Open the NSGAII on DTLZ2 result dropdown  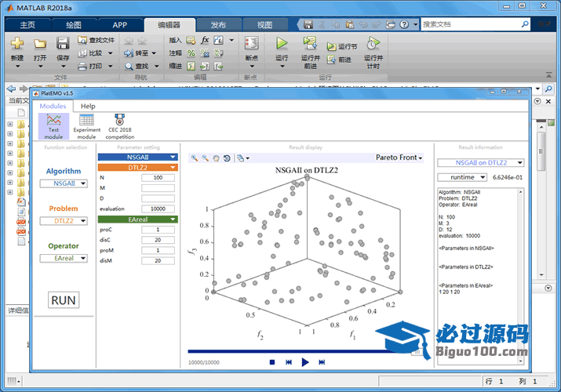click(x=481, y=162)
